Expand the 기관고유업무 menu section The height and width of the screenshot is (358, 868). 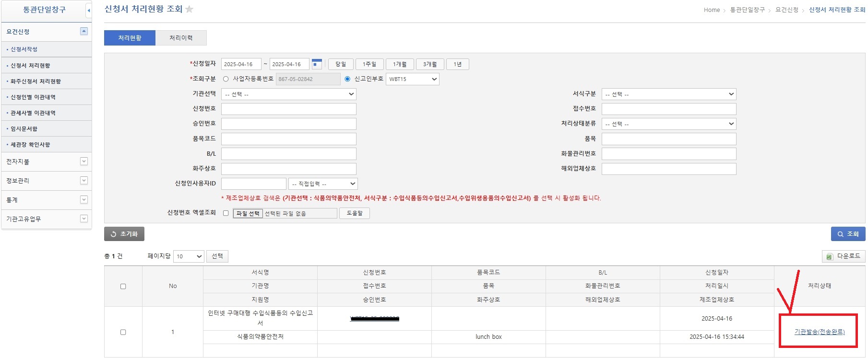click(84, 219)
